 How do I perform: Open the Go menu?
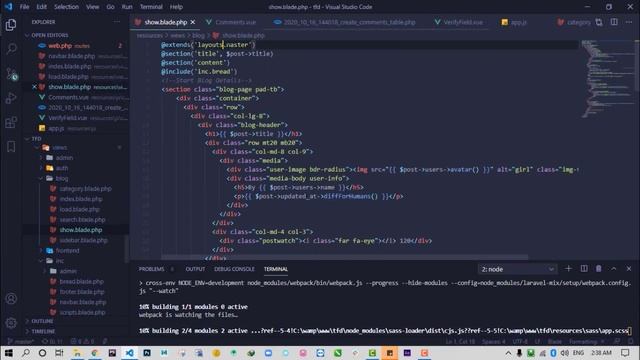(110, 7)
